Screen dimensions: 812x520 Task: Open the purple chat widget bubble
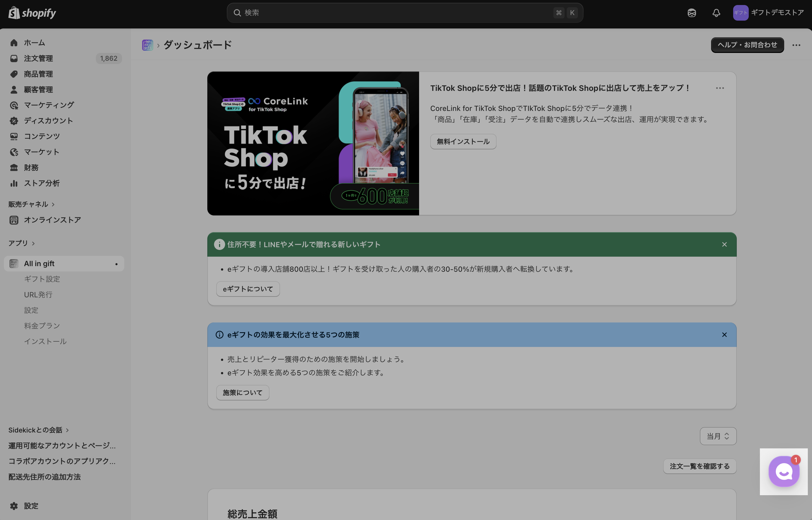(784, 472)
